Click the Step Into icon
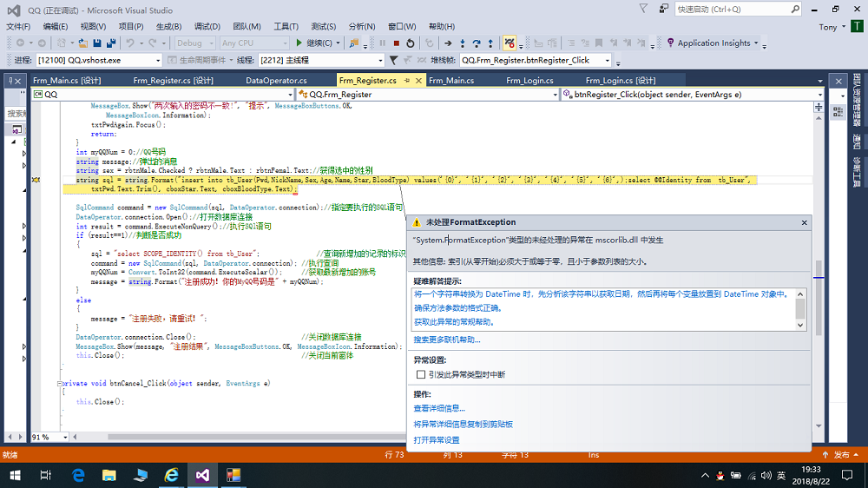Screen dimensions: 868x488 click(463, 43)
